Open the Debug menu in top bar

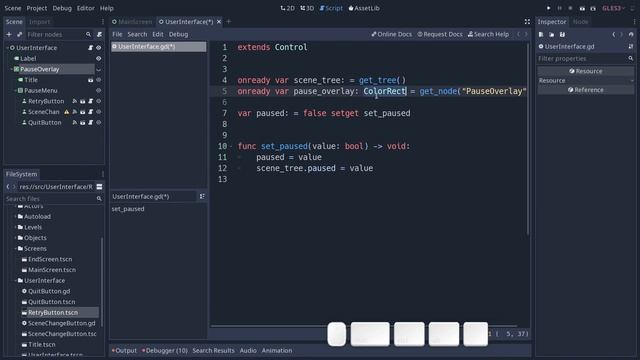tap(62, 8)
